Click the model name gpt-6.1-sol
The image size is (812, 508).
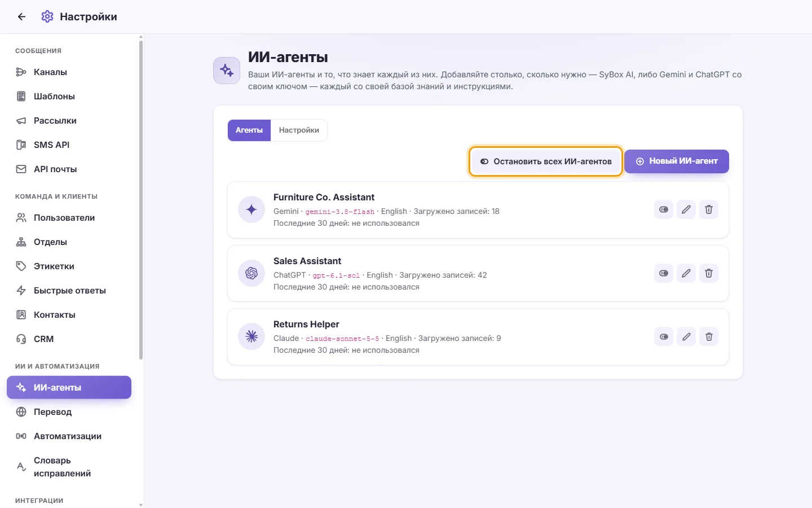[x=336, y=275]
